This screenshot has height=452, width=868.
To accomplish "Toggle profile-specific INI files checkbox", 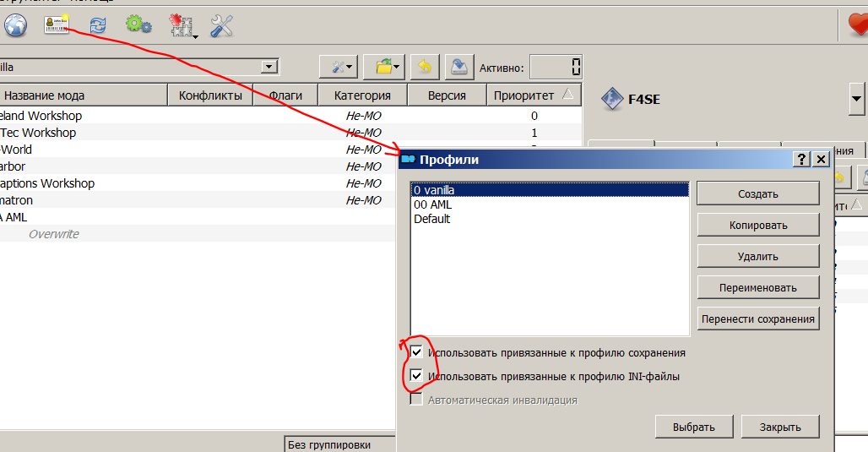I will [x=416, y=376].
